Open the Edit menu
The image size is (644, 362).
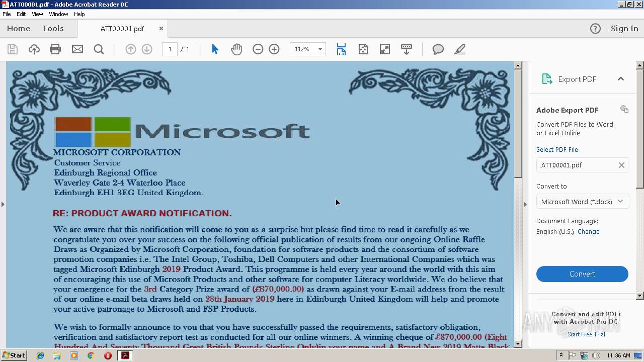pyautogui.click(x=21, y=14)
